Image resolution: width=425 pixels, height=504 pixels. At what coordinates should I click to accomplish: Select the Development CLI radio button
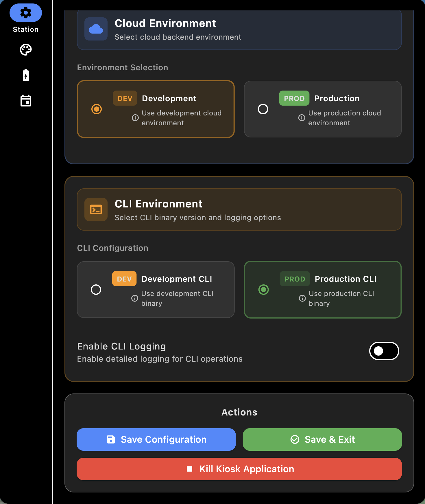click(x=96, y=290)
